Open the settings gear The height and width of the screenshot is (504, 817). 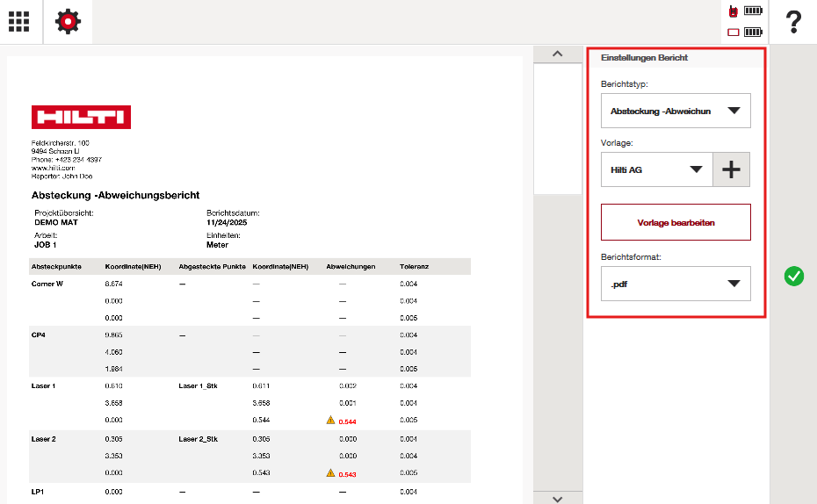69,22
